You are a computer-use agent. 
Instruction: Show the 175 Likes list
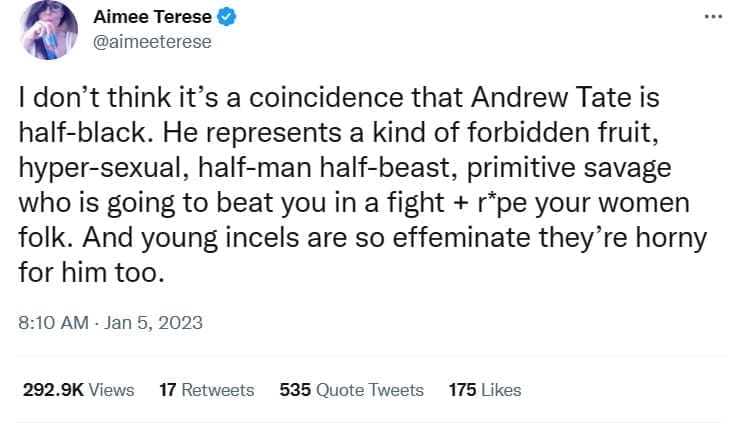click(x=485, y=390)
